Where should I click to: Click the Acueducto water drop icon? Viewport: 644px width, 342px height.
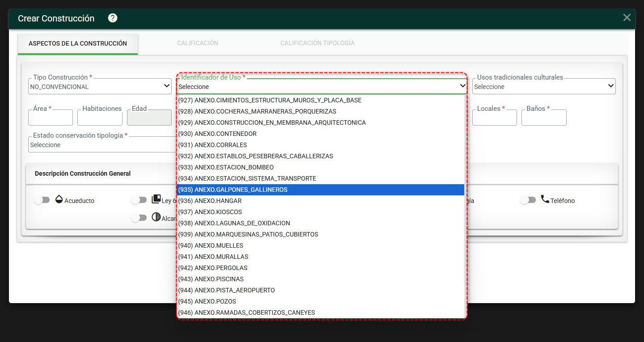coord(59,199)
